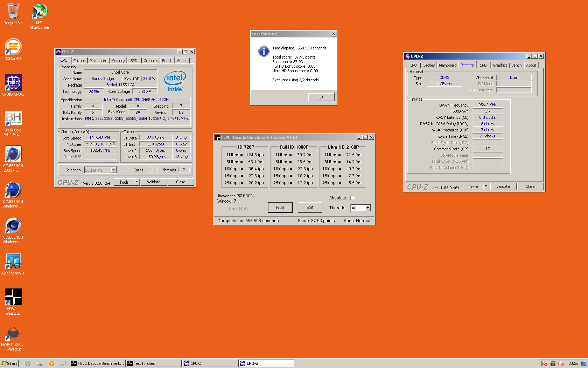This screenshot has width=588, height=368.
Task: Click Run in HEVC Decode Benchmark
Action: point(280,207)
